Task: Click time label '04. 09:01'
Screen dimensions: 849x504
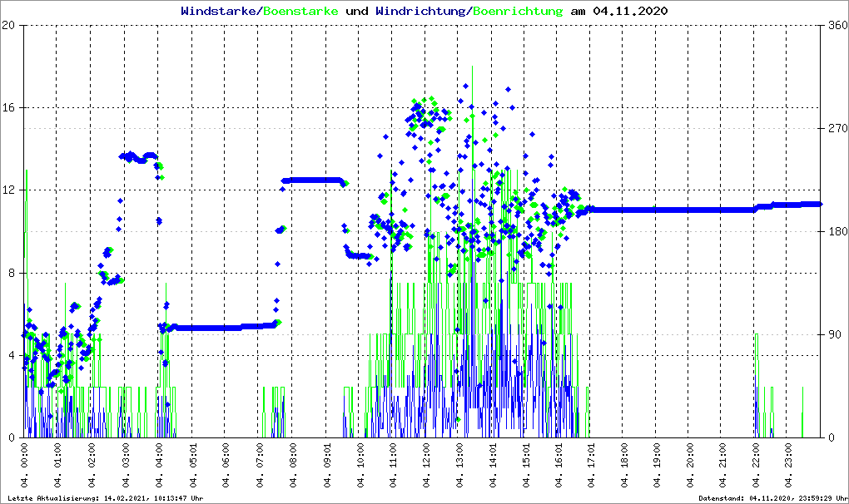Action: [326, 465]
